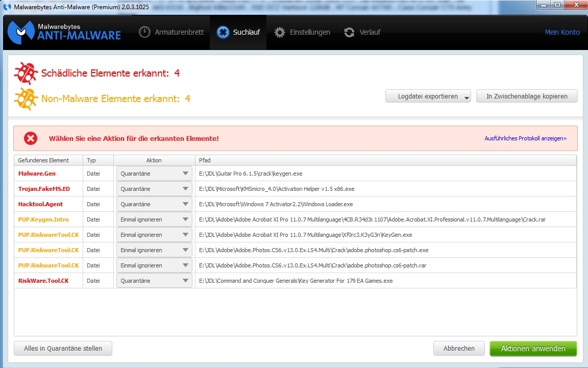The height and width of the screenshot is (368, 588).
Task: Select the Trojan.FakeMS.ED entry
Action: [44, 189]
